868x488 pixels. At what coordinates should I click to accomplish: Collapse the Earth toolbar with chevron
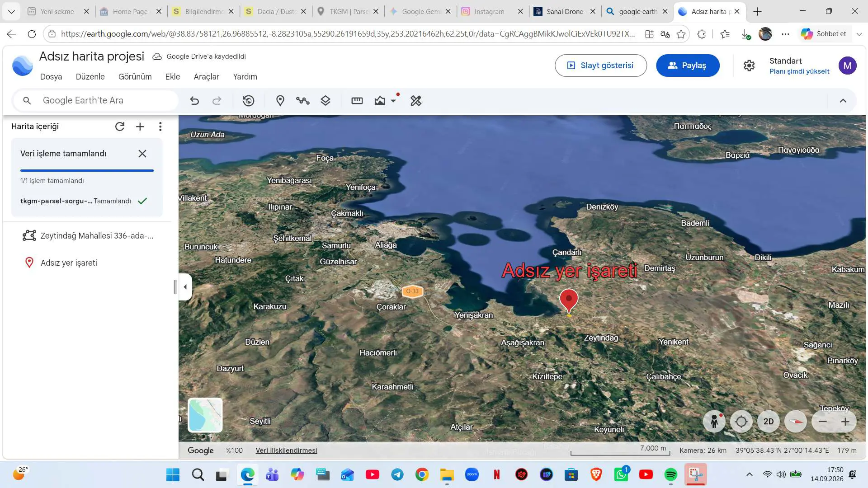click(843, 101)
